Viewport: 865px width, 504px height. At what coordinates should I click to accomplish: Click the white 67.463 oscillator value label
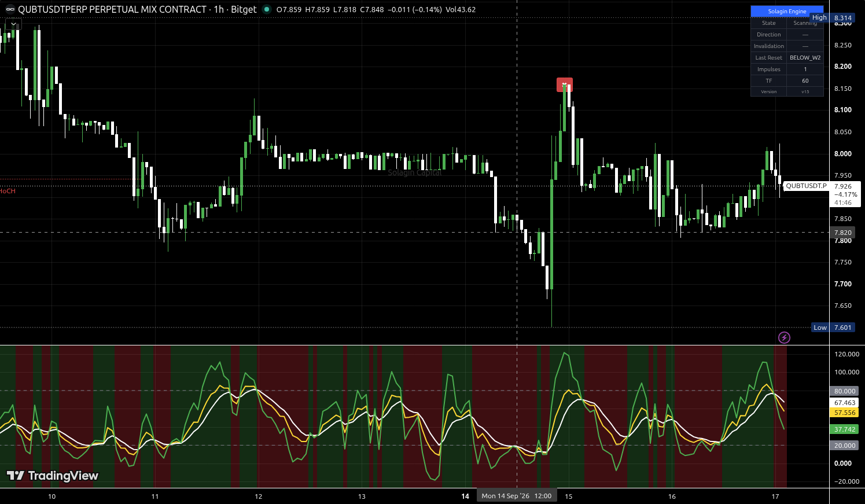[845, 403]
